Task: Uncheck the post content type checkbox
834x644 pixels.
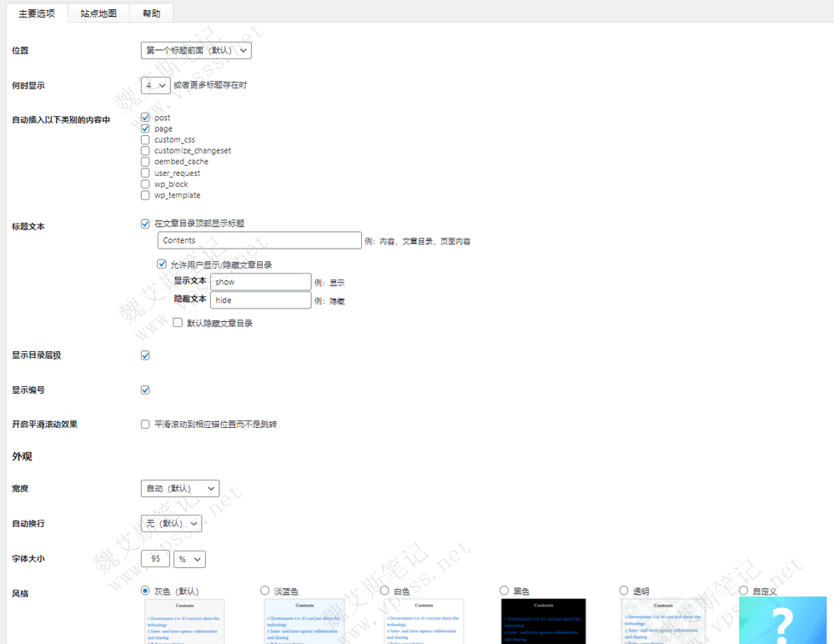Action: coord(146,118)
